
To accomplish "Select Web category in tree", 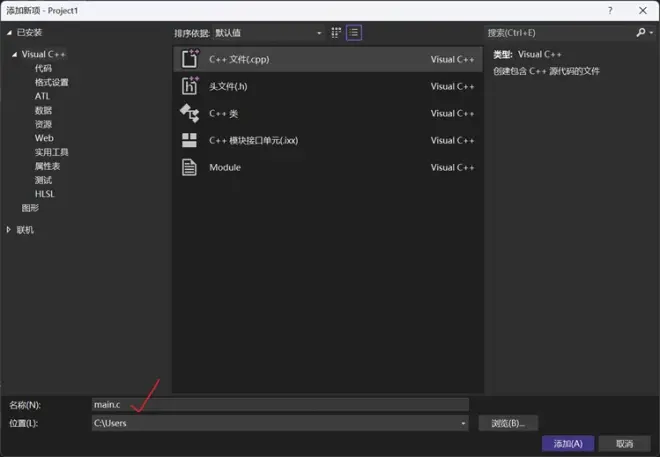I will click(44, 138).
